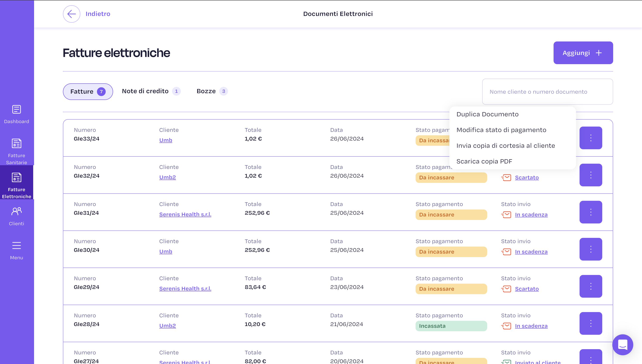The width and height of the screenshot is (642, 364).
Task: Open three-dot menu for Gle32/24
Action: (x=590, y=175)
